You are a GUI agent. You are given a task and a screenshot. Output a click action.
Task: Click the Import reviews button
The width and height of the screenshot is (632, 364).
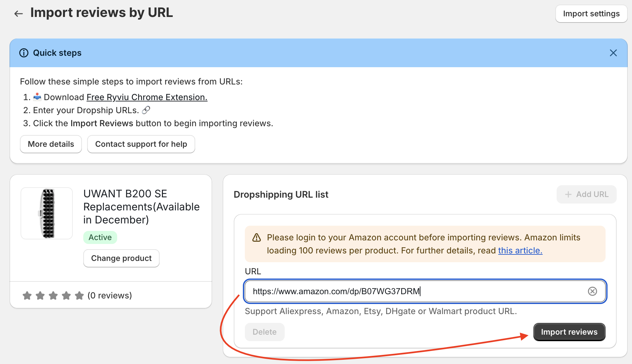[569, 332]
